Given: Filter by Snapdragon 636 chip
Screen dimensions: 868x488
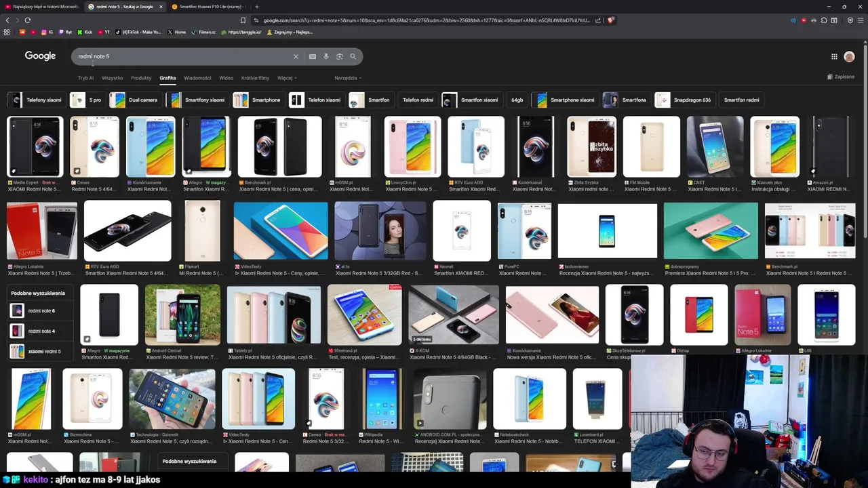Looking at the screenshot, I should pos(685,100).
